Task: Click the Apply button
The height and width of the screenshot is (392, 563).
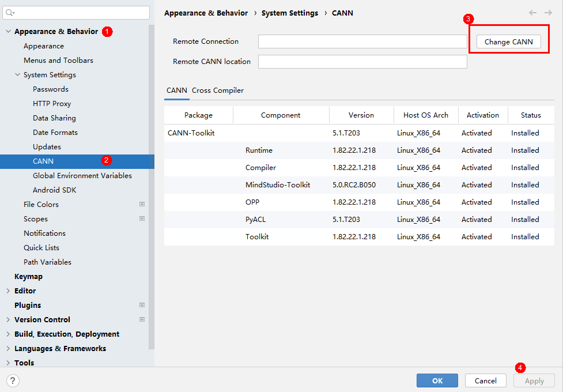Action: click(534, 380)
